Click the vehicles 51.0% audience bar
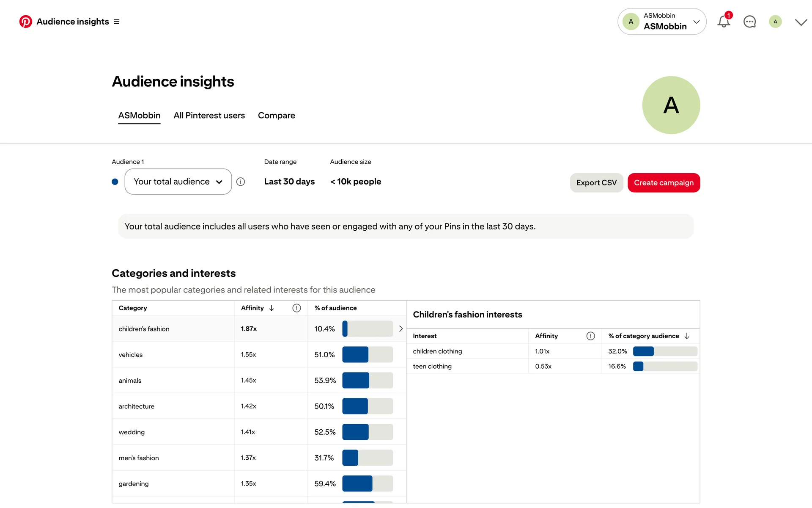Viewport: 812px width, 508px height. pos(367,355)
